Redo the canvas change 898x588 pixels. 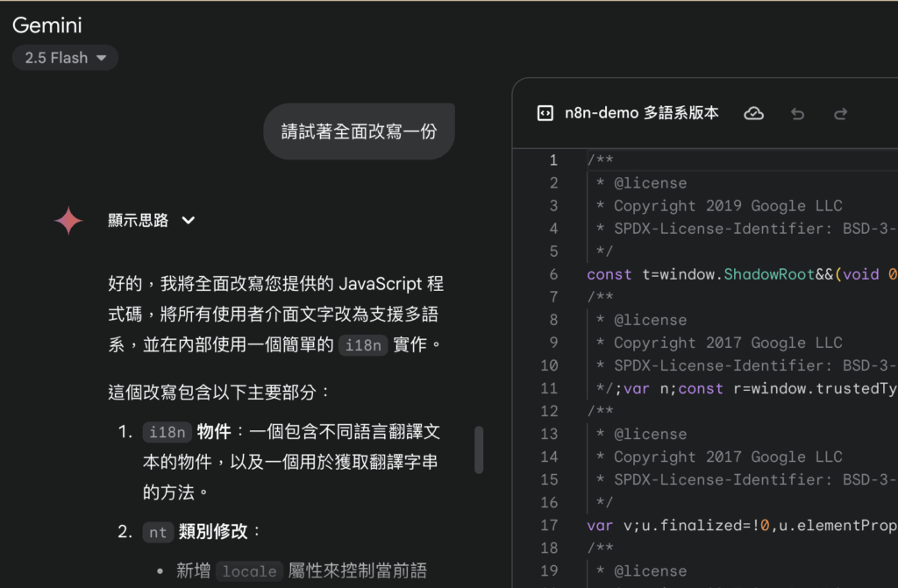tap(840, 114)
